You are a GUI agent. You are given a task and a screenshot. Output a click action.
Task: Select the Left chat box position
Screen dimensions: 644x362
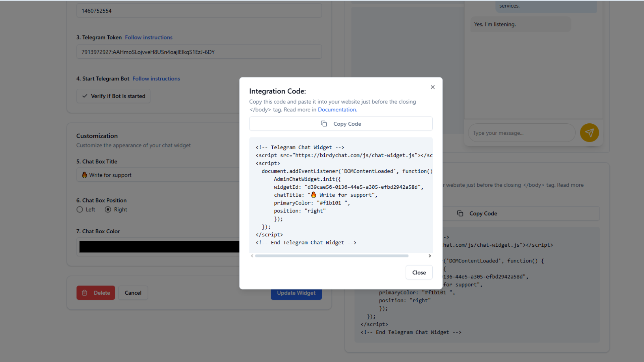80,209
